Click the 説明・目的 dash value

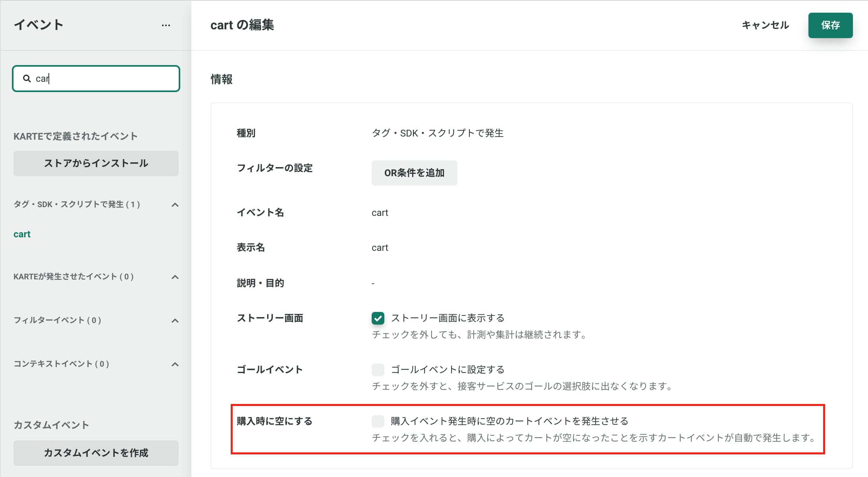(x=373, y=283)
